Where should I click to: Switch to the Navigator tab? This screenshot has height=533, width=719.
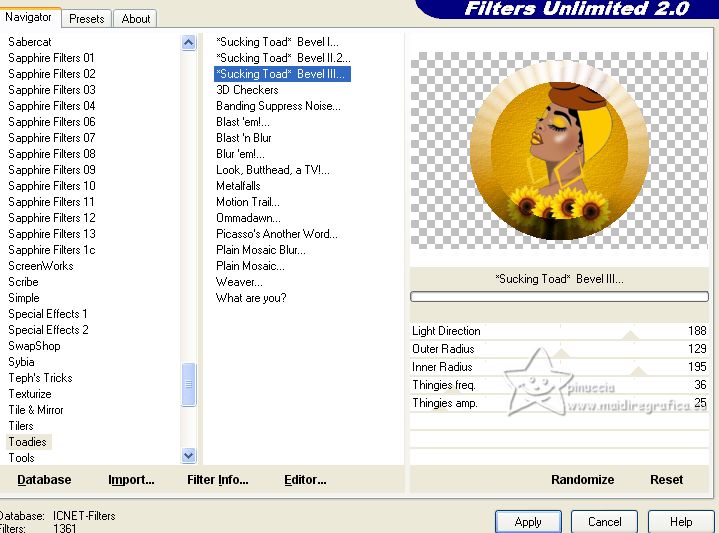click(28, 17)
